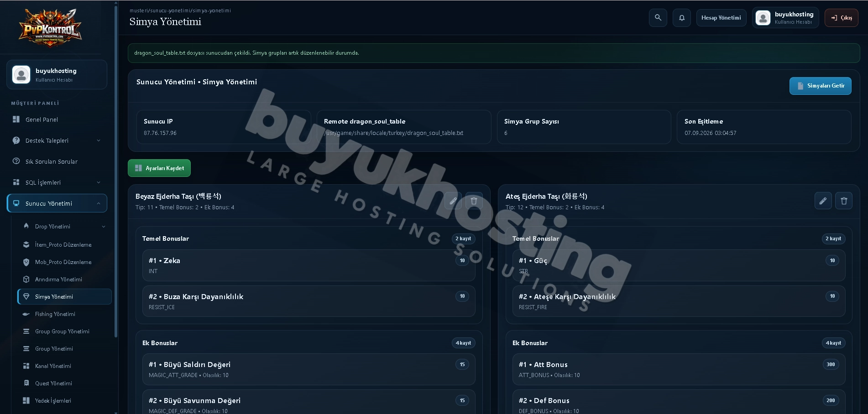Click the Fishing Yönetimi fish icon

click(26, 314)
